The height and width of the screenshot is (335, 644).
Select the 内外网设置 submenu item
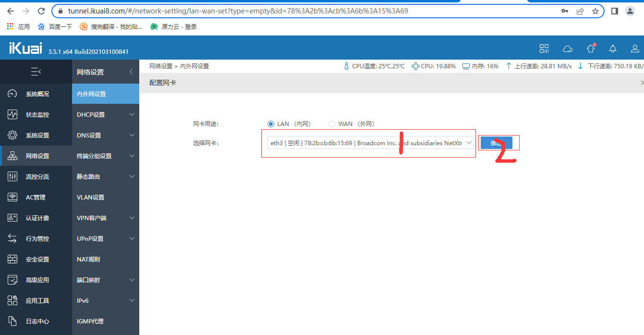106,94
